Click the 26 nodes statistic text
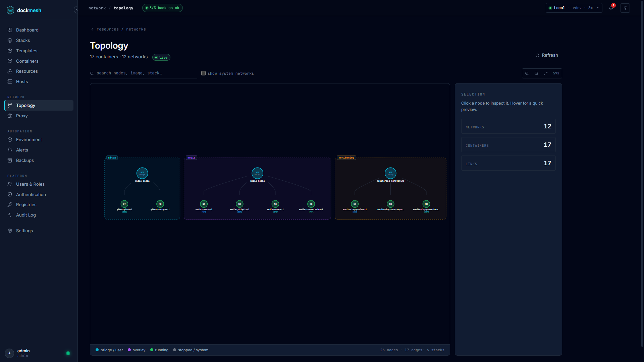This screenshot has height=362, width=644. (x=389, y=350)
